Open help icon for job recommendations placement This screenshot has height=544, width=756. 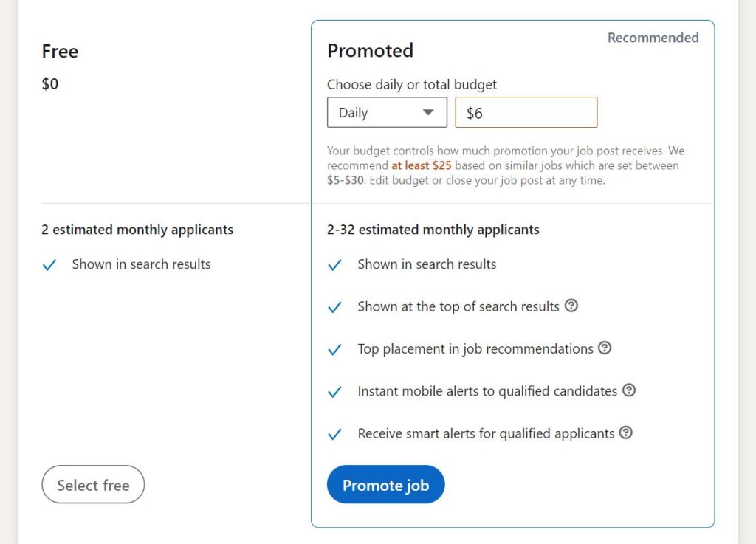click(605, 348)
